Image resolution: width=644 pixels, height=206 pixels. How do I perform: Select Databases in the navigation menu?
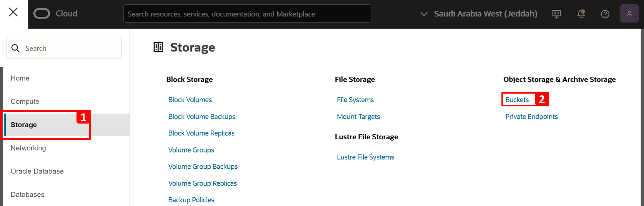(x=28, y=195)
